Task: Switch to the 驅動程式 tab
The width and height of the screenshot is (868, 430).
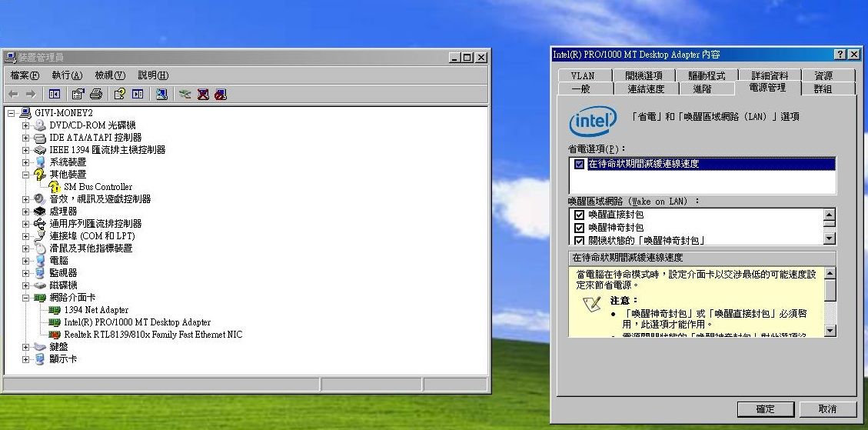Action: tap(707, 75)
